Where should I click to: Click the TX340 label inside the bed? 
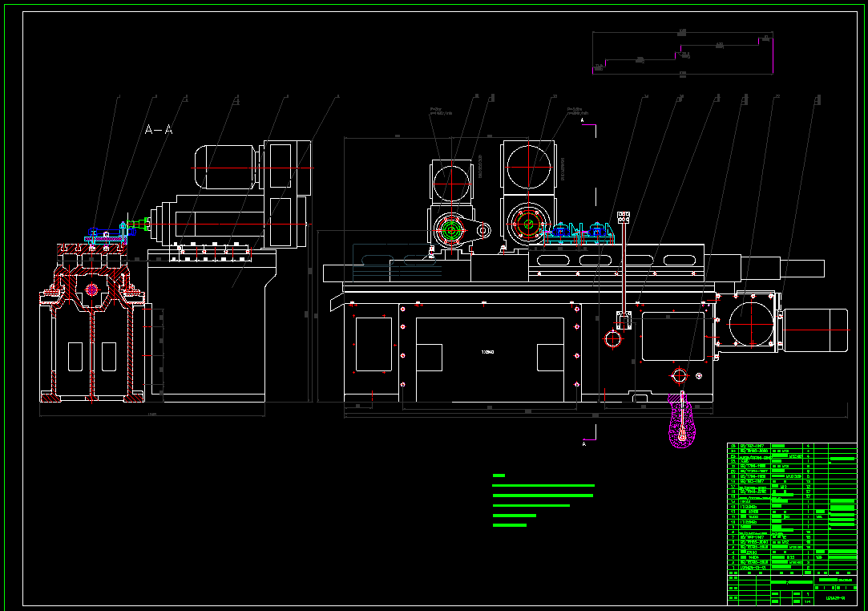(x=487, y=352)
